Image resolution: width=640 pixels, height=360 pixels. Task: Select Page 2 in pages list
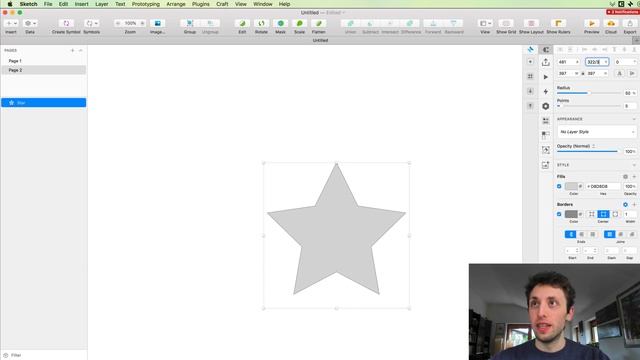pos(44,70)
